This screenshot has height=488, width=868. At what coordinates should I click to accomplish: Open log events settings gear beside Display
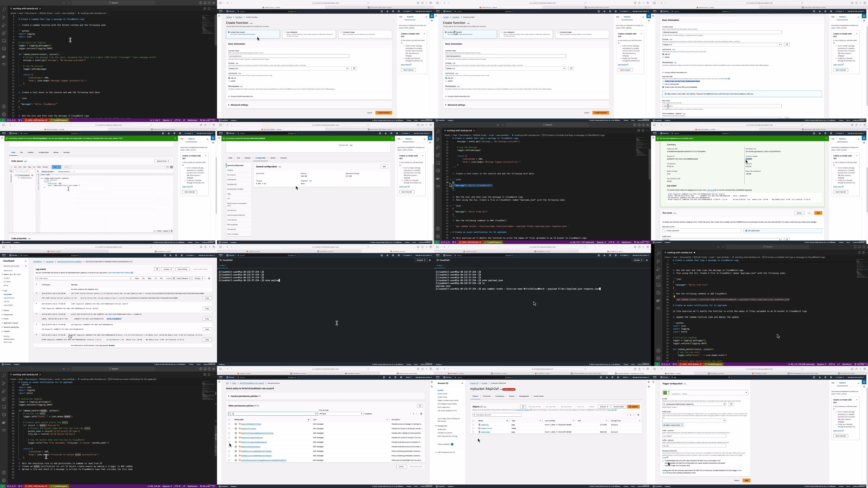(209, 278)
